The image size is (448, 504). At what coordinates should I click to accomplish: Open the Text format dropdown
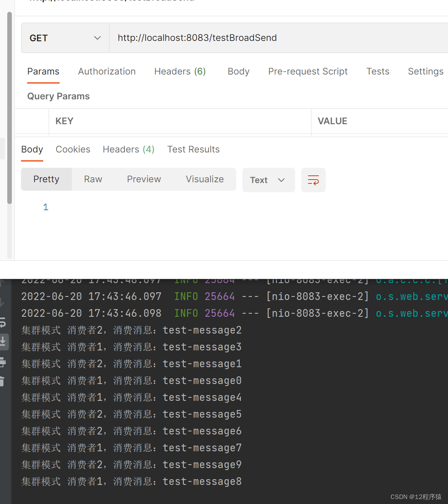pos(268,180)
